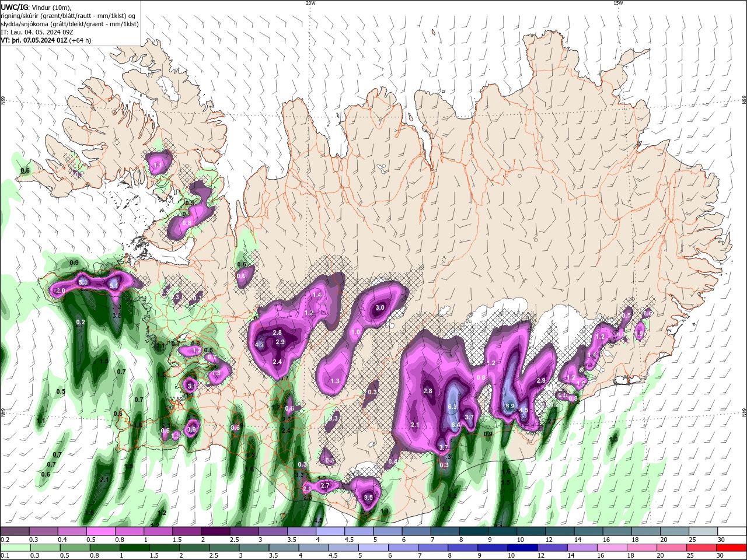Select the dark teal 8 swatch, upper legend row
This screenshot has width=747, height=560.
[x=473, y=531]
